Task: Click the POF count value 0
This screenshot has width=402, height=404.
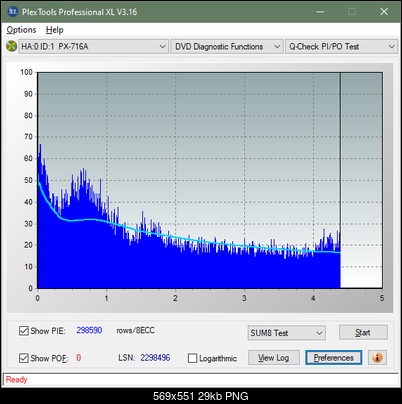Action: pyautogui.click(x=79, y=358)
